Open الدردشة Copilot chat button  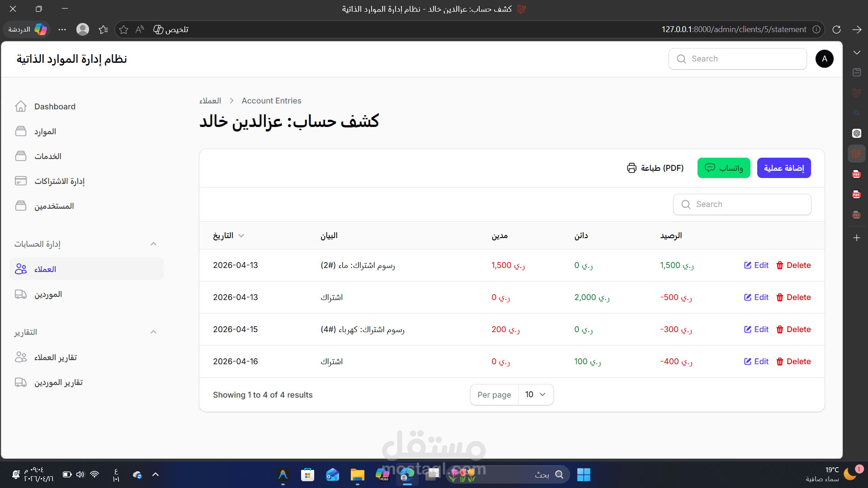point(27,29)
